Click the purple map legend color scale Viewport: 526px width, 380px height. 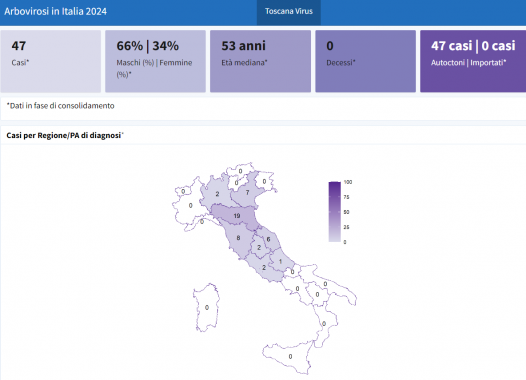(334, 212)
